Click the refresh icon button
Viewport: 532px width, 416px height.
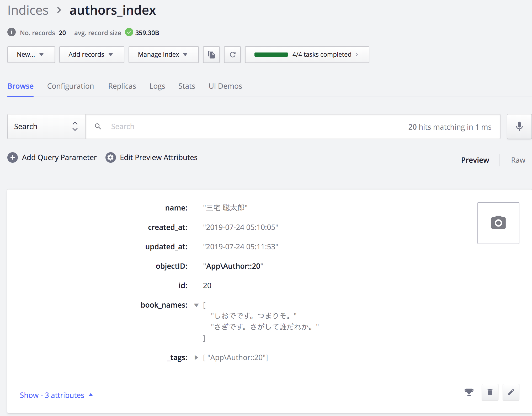tap(232, 55)
